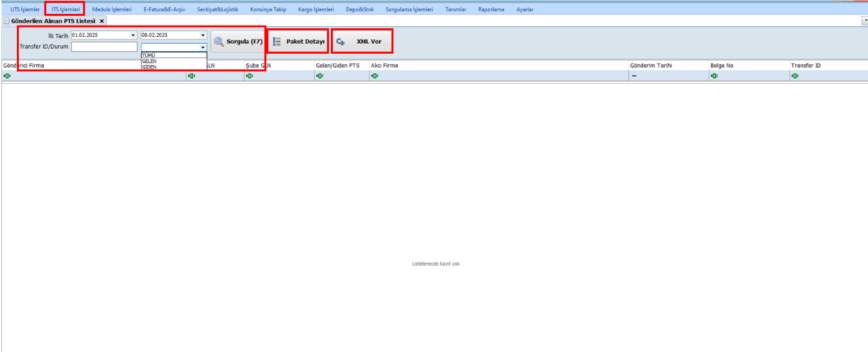Click the filter icon under Gelen/Giden PTS column
Screen dimensions: 868x352
[320, 76]
